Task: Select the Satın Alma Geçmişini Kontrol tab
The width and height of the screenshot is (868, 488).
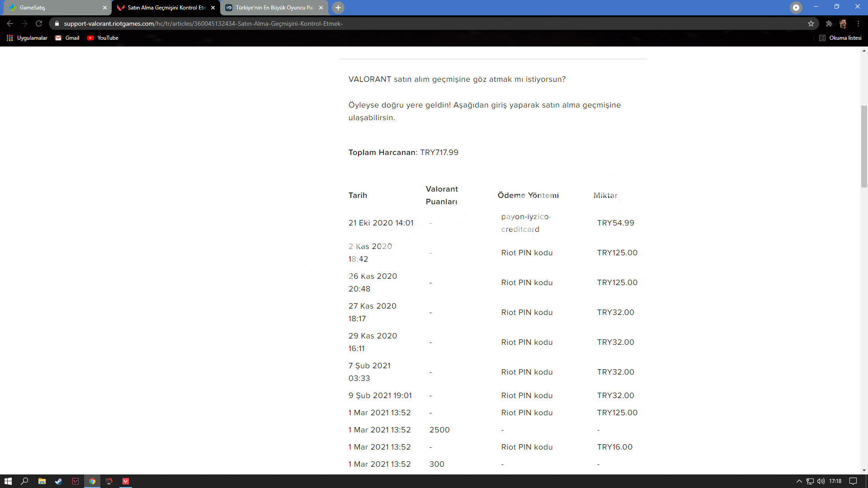Action: click(x=165, y=8)
